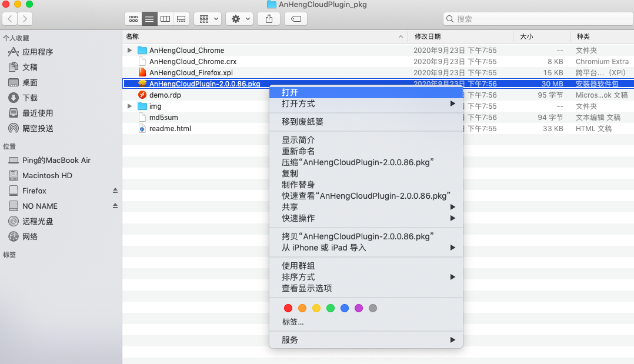Choose 快速查看 in the context menu
The width and height of the screenshot is (634, 364).
click(x=366, y=196)
